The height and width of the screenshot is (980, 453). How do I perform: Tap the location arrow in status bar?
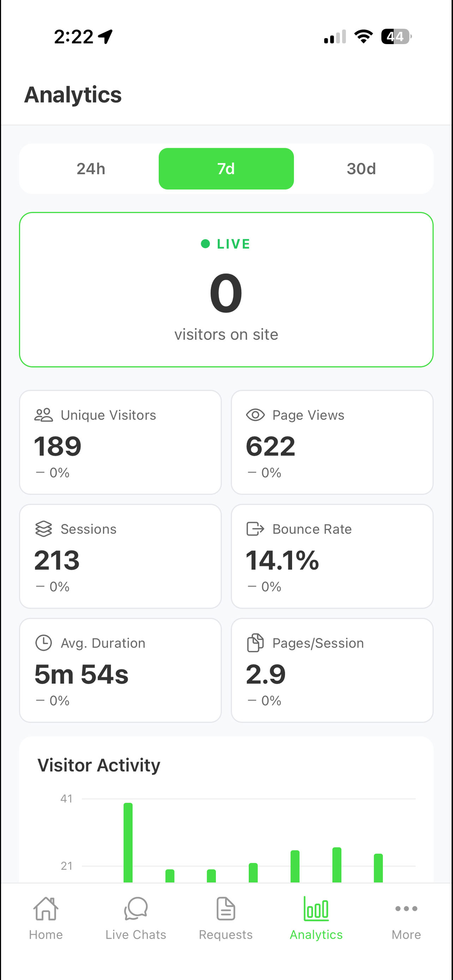[105, 37]
